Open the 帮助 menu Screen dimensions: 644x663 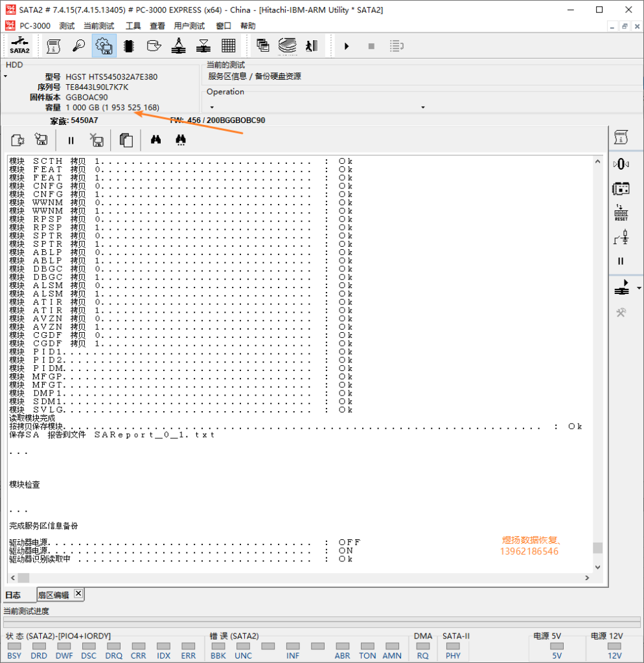248,26
